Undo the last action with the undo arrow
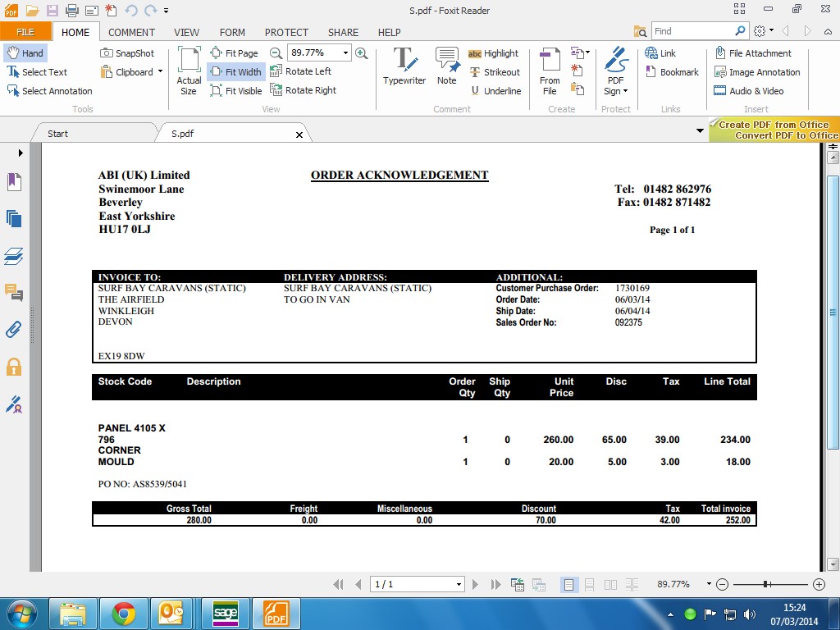The width and height of the screenshot is (840, 630). point(130,10)
